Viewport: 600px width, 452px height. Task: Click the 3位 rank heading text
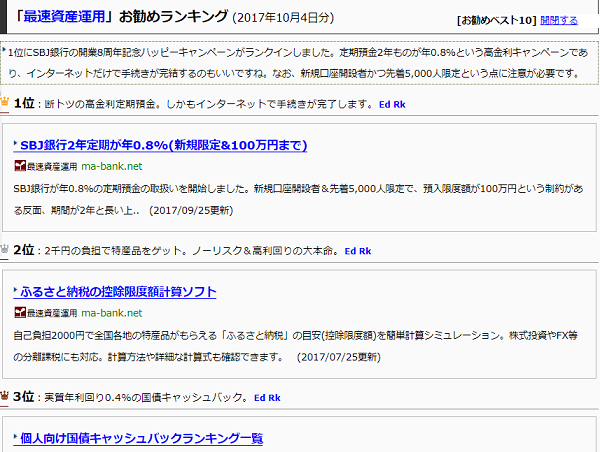[24, 397]
